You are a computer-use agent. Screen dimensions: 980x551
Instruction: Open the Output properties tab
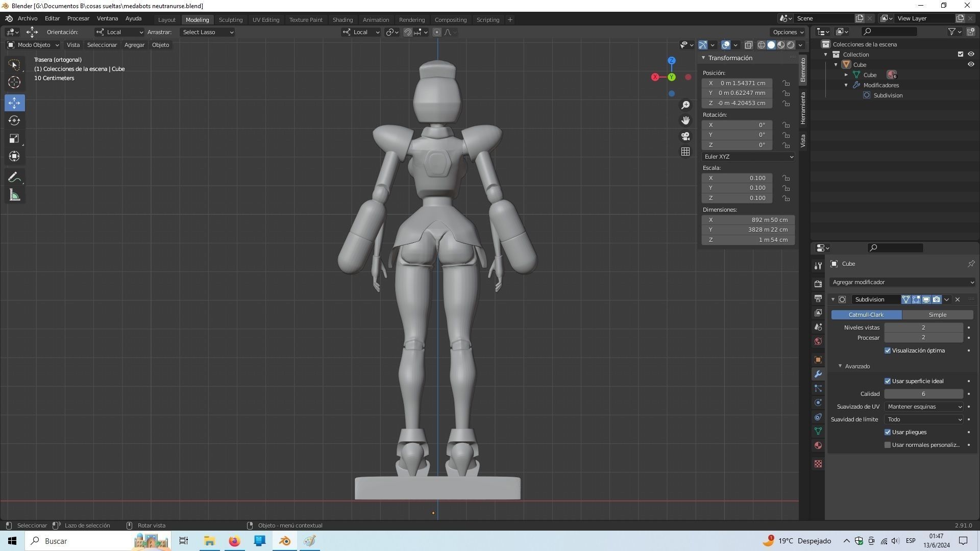click(x=818, y=298)
